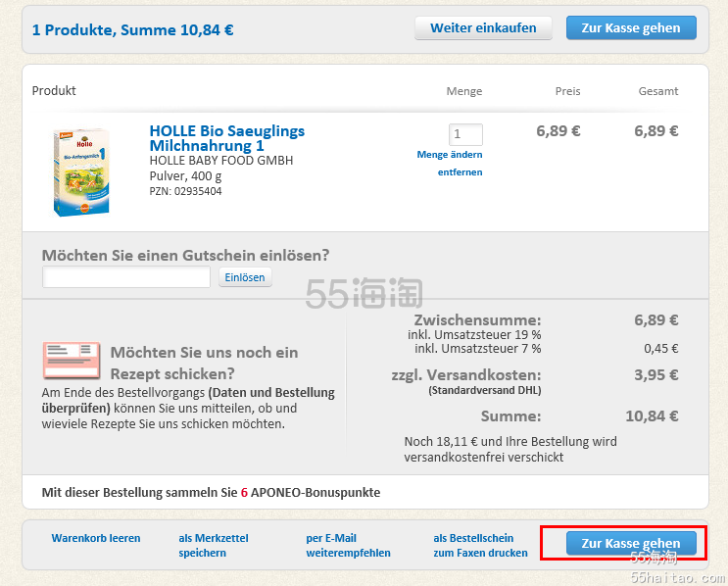728x586 pixels.
Task: Click 'als Bestellschein zum Faxen drucken'
Action: (480, 545)
